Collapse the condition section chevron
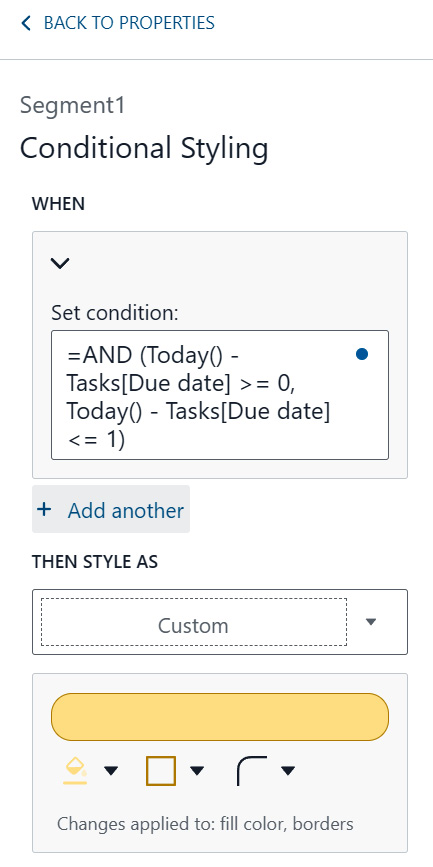Viewport: 433px width, 867px height. click(x=60, y=263)
